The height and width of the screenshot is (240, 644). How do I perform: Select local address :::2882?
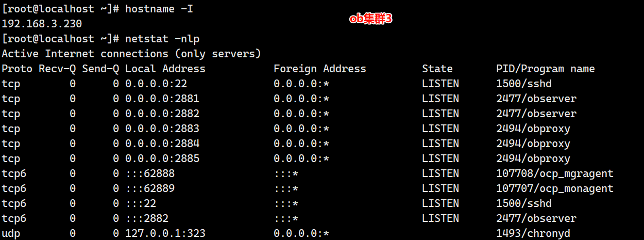point(147,218)
